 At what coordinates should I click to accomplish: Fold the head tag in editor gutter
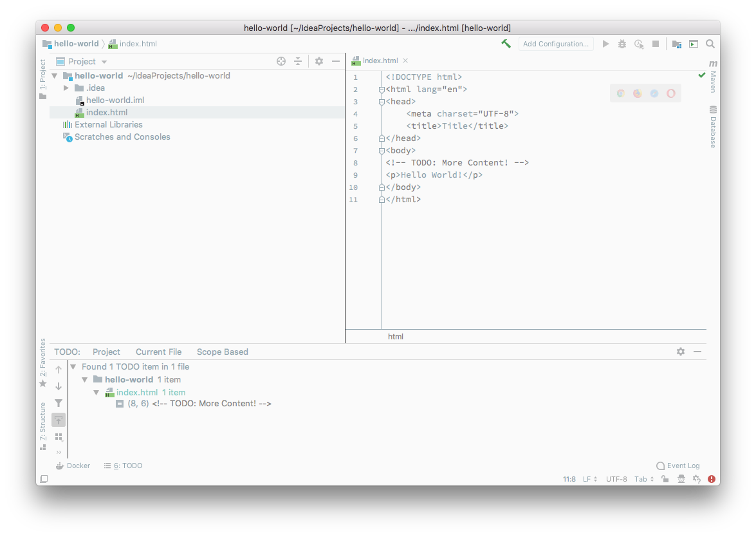(x=382, y=102)
